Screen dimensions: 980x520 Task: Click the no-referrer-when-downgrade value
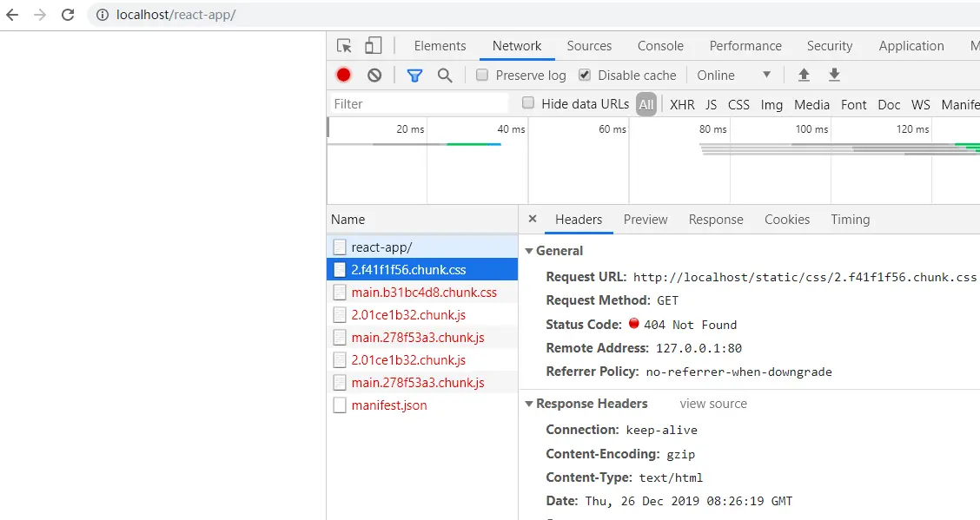click(x=738, y=372)
